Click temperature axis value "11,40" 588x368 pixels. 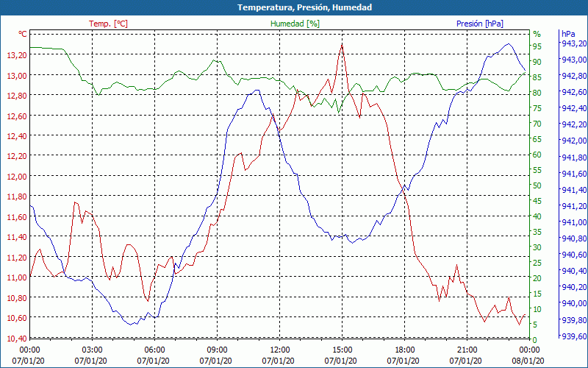pos(17,237)
